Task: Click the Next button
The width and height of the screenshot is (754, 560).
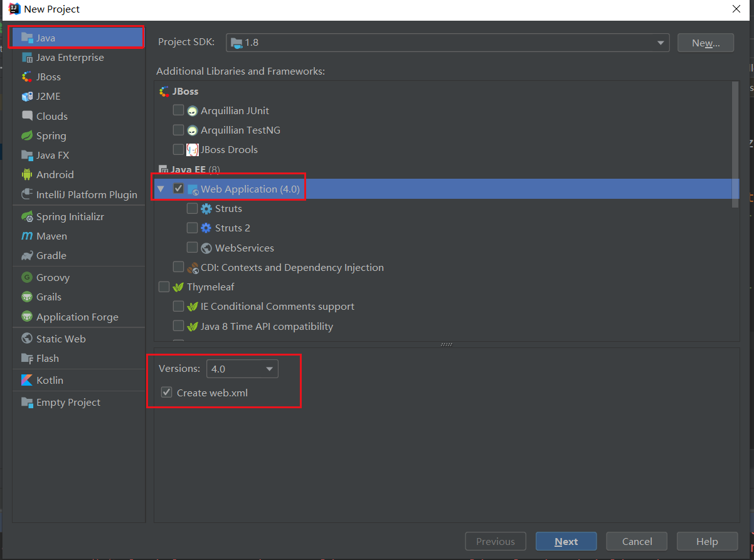Action: point(566,541)
